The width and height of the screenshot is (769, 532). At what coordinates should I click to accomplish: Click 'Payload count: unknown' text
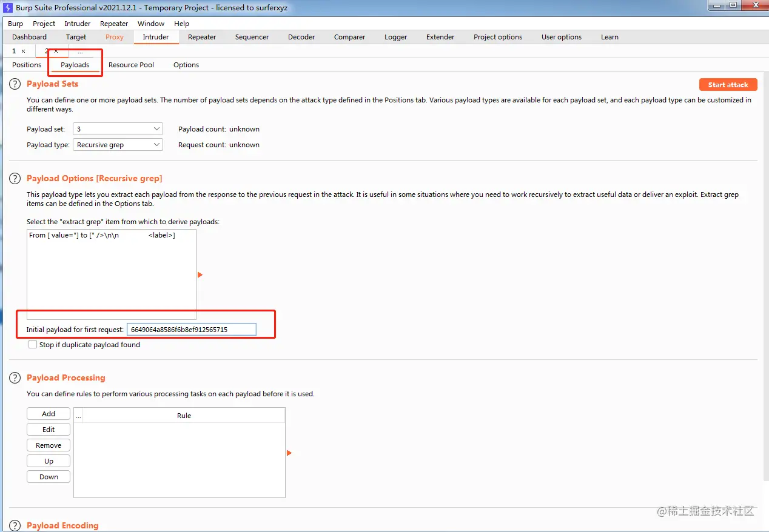pyautogui.click(x=219, y=129)
